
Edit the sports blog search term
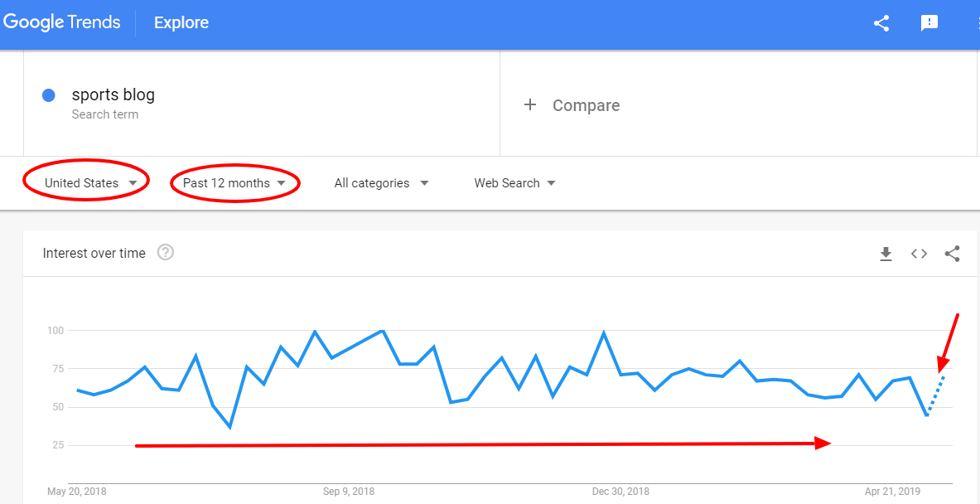pyautogui.click(x=113, y=95)
